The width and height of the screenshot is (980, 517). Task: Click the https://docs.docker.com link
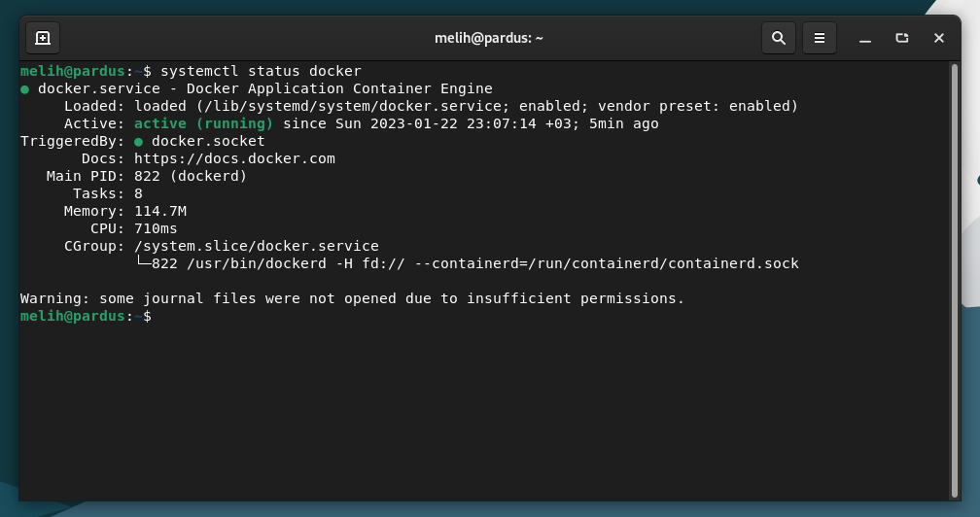(234, 158)
